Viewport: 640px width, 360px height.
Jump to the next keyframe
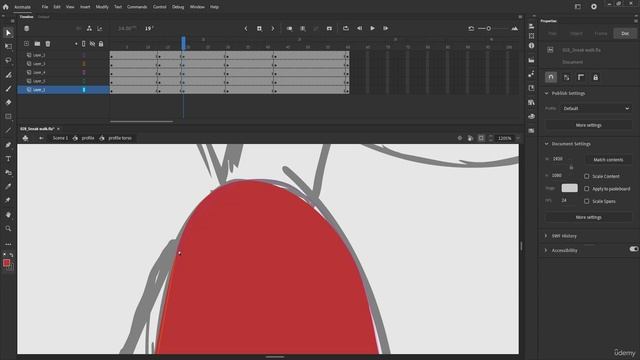coord(273,29)
